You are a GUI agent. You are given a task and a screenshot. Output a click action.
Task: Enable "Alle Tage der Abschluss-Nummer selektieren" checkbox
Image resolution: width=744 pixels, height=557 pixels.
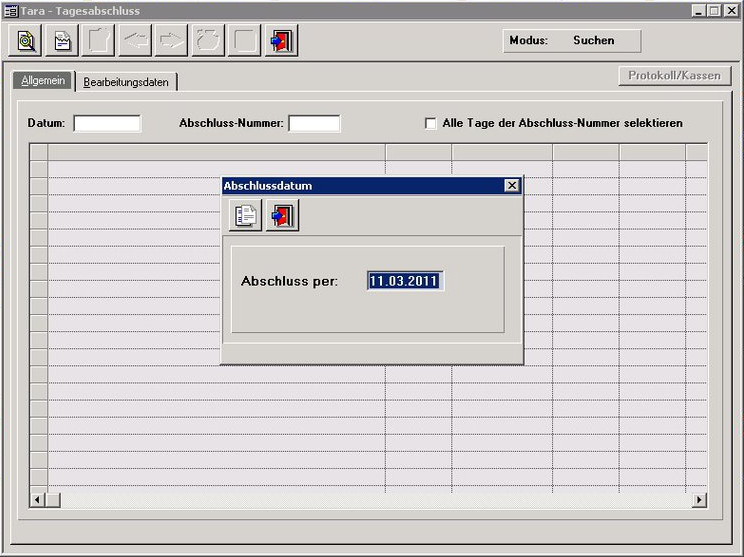click(x=431, y=123)
